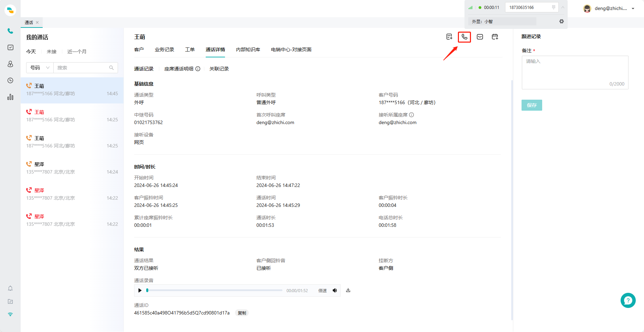Select 星泽 call at 14:22 first entry
The height and width of the screenshot is (332, 644).
(72, 195)
